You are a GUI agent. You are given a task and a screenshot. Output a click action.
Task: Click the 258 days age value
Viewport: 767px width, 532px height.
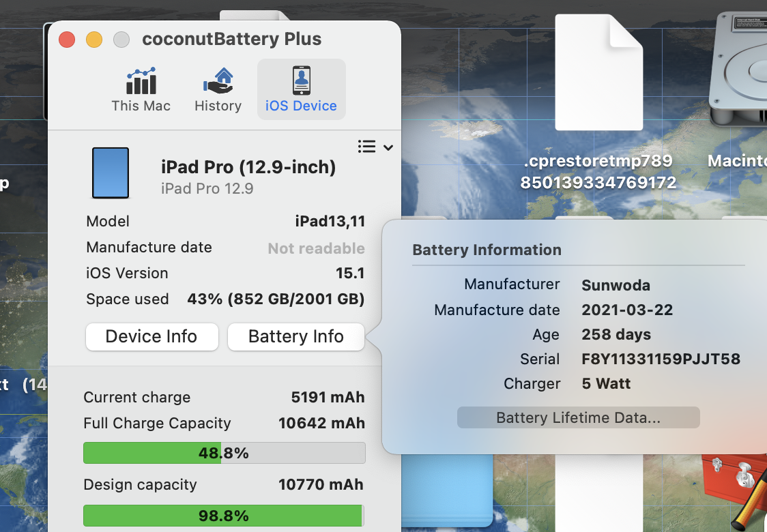click(616, 334)
